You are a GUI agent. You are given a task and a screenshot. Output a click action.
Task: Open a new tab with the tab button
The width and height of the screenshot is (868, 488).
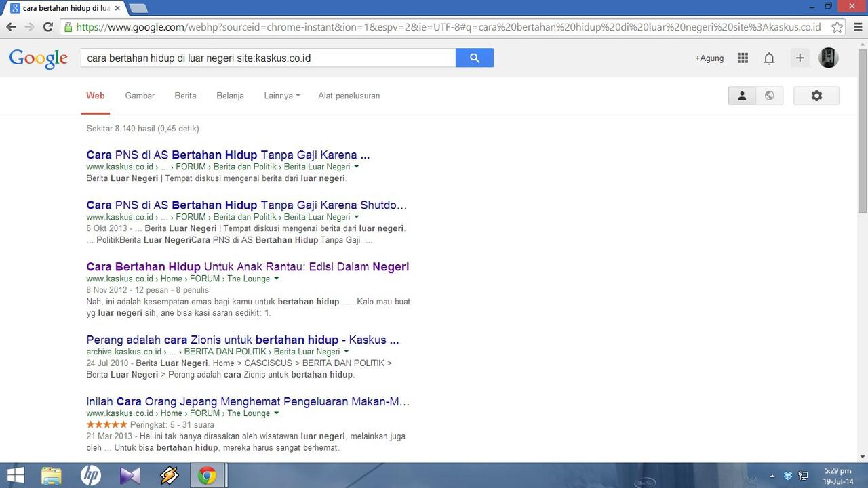pos(138,8)
